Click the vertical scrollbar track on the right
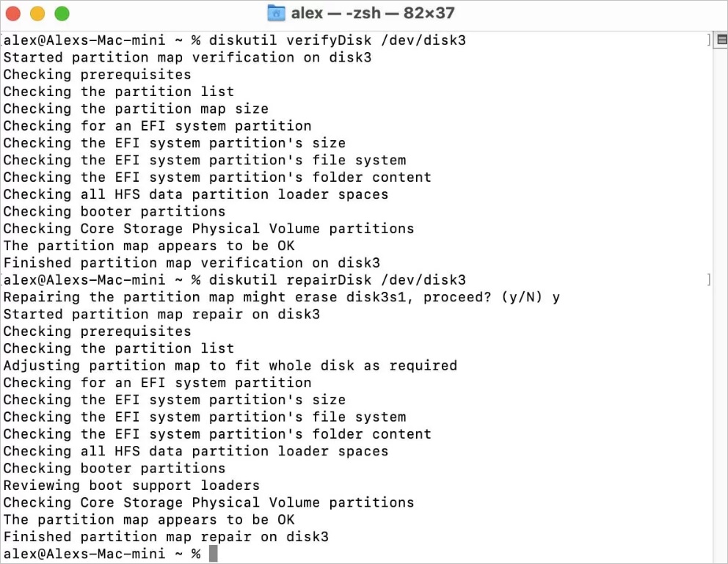 tap(721, 293)
